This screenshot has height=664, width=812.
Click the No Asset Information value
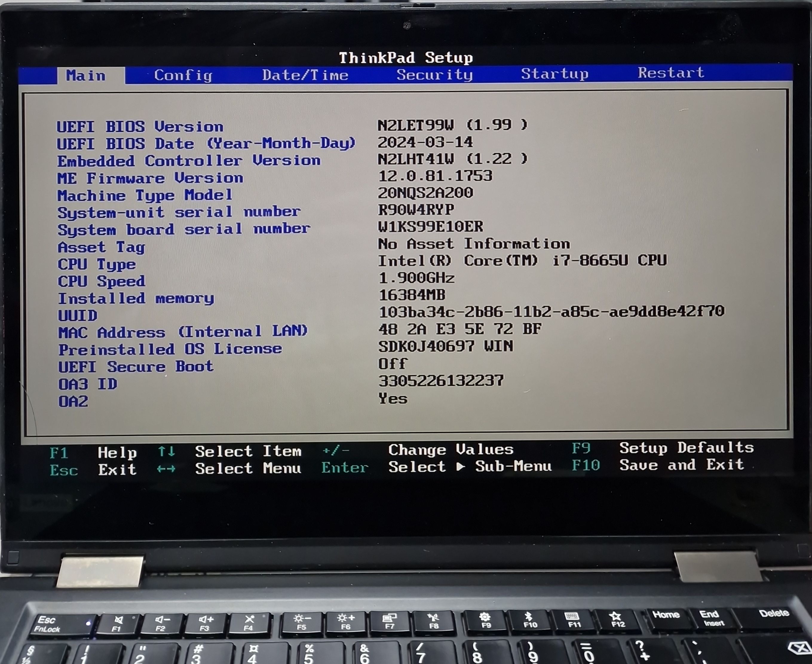tap(474, 244)
